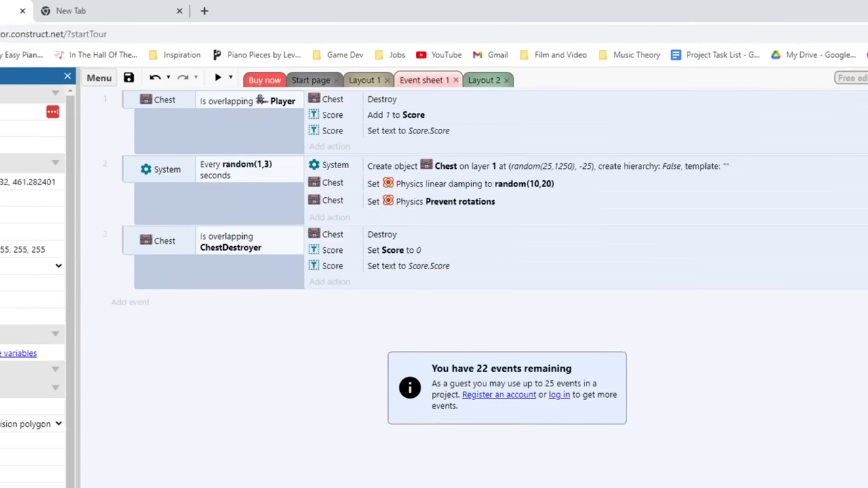Image resolution: width=868 pixels, height=488 pixels.
Task: Open the Menu button
Action: click(x=99, y=77)
